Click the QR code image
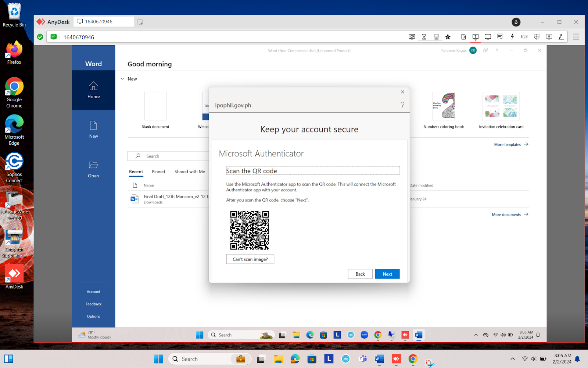The height and width of the screenshot is (368, 588). [250, 230]
